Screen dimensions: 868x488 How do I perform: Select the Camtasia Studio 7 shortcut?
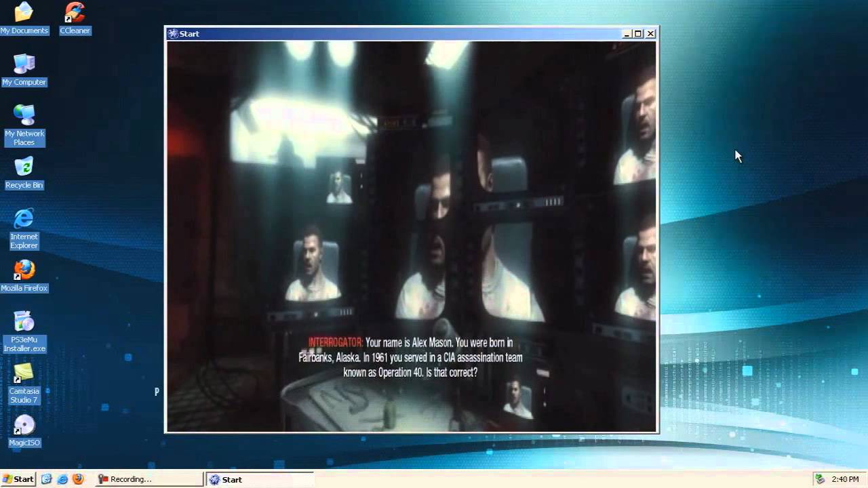24,383
